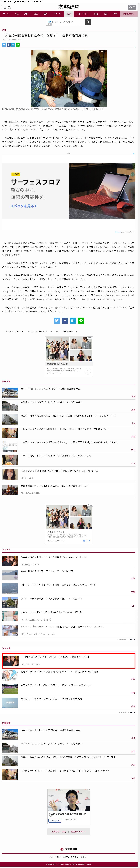Share article on Facebook using top icon
The width and height of the screenshot is (140, 868).
point(8,45)
